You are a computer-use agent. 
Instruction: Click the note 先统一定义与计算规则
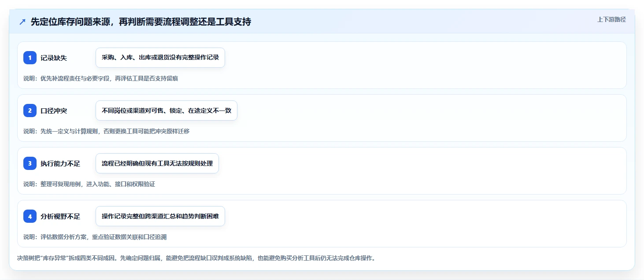[x=106, y=131]
